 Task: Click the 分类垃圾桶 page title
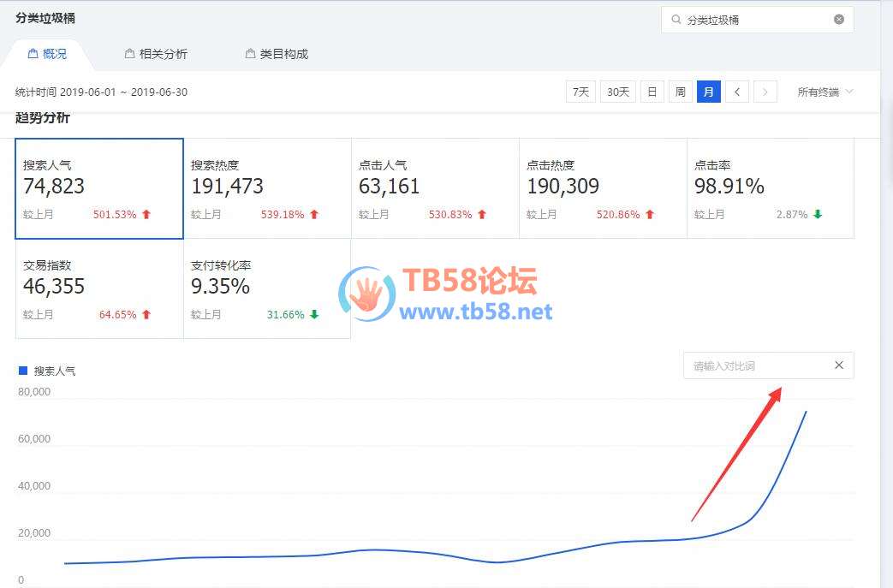(45, 18)
